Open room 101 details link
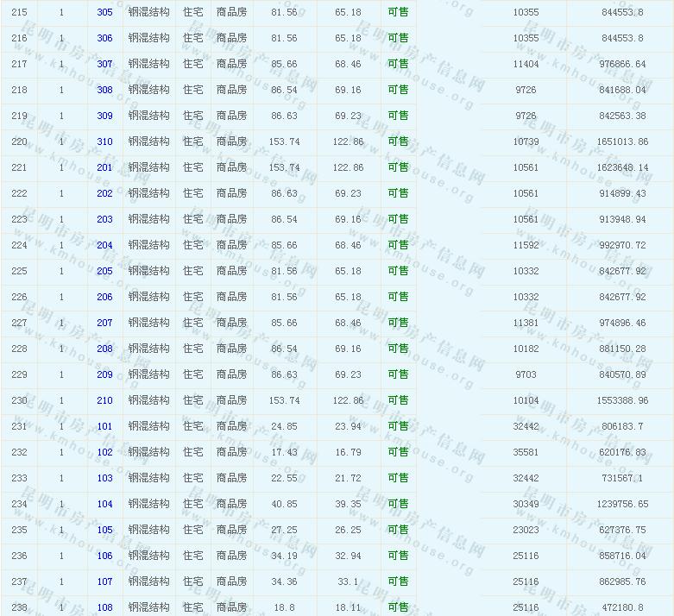674x616 pixels. click(104, 426)
